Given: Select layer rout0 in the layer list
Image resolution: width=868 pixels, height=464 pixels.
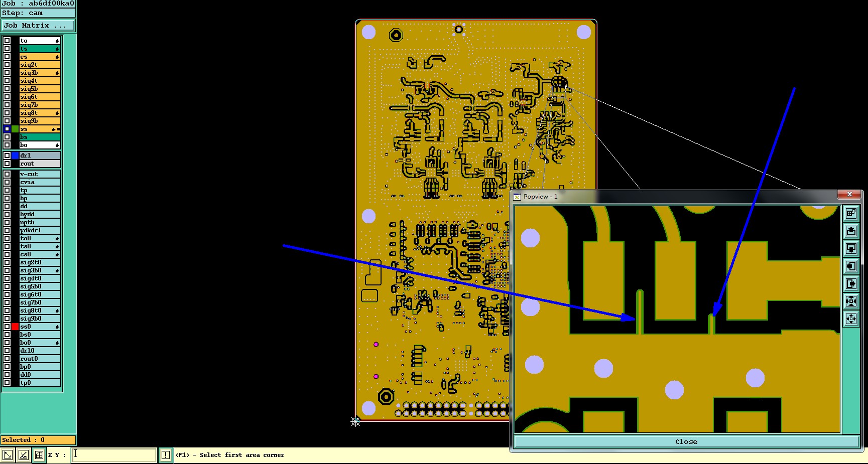Looking at the screenshot, I should click(40, 359).
